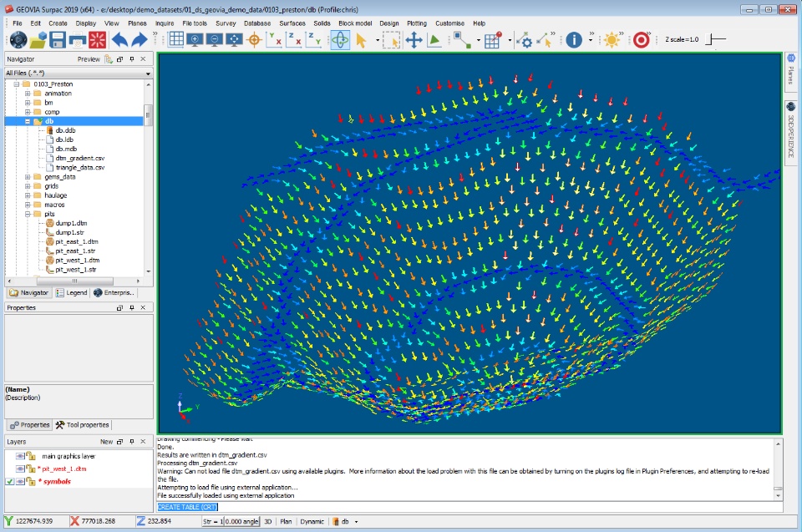Click the Plan button in status bar

(286, 521)
